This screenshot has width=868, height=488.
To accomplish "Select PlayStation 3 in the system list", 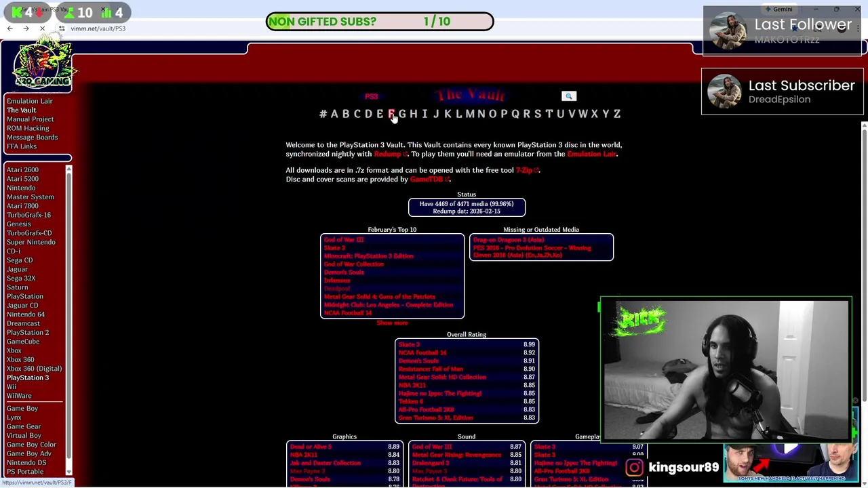I will coord(28,378).
